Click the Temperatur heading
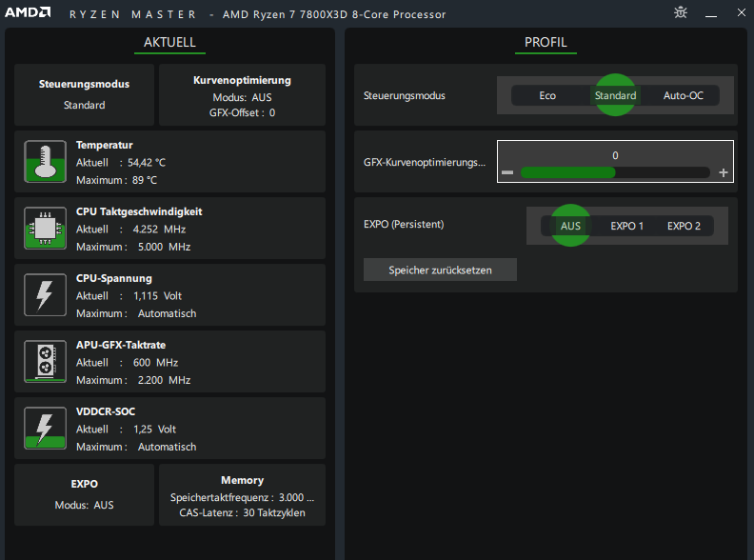 (x=105, y=145)
